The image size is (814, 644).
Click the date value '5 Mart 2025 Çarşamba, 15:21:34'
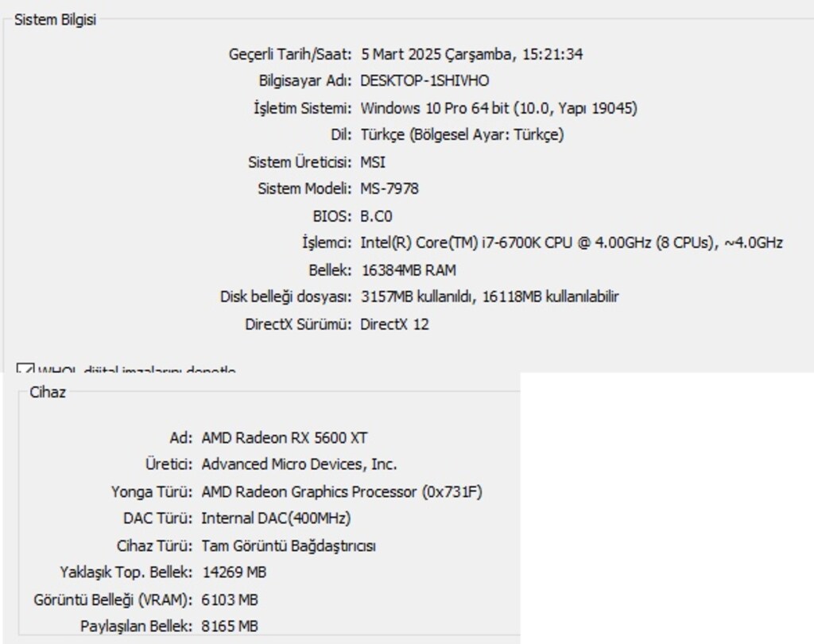[472, 55]
